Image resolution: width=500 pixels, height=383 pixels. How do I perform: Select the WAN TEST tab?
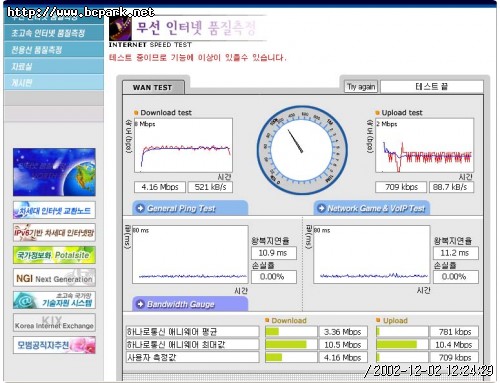[153, 88]
